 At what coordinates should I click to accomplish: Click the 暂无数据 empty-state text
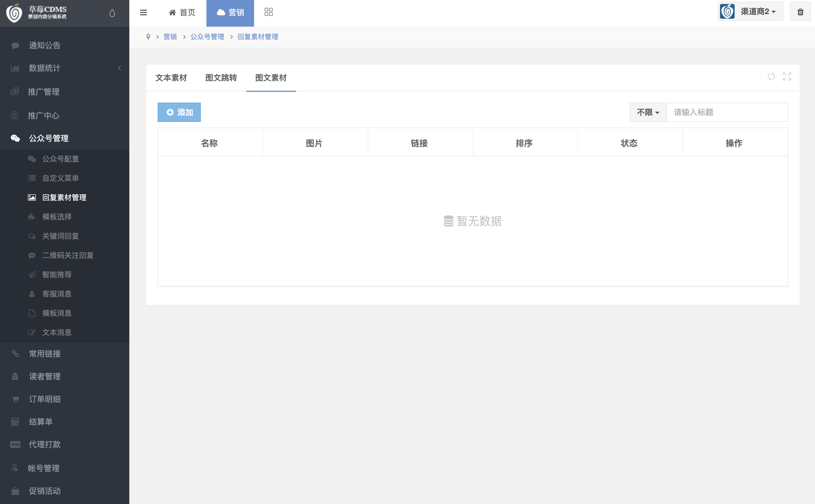pos(479,221)
